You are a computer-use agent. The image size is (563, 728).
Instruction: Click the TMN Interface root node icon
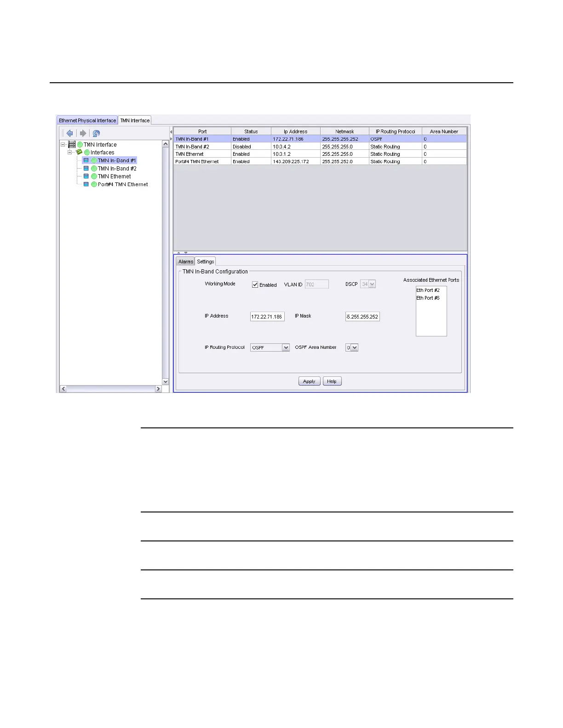pyautogui.click(x=72, y=144)
